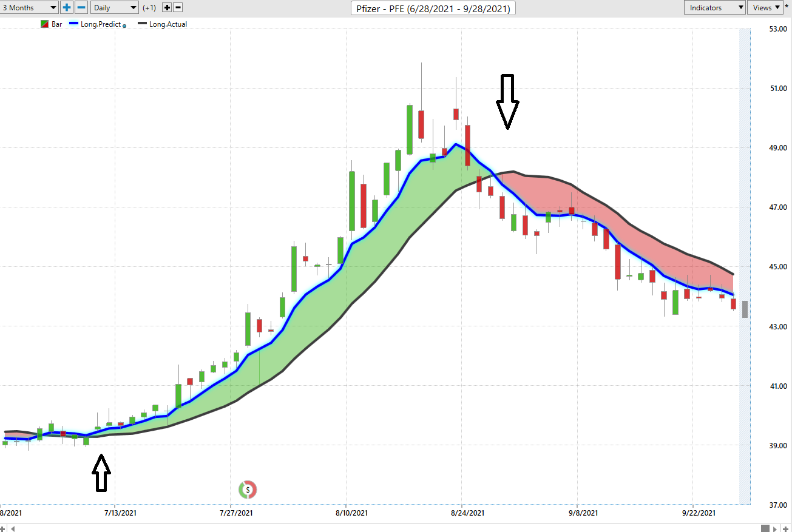Viewport: 792px width, 532px height.
Task: Click the 51.00 price axis label
Action: tap(777, 89)
